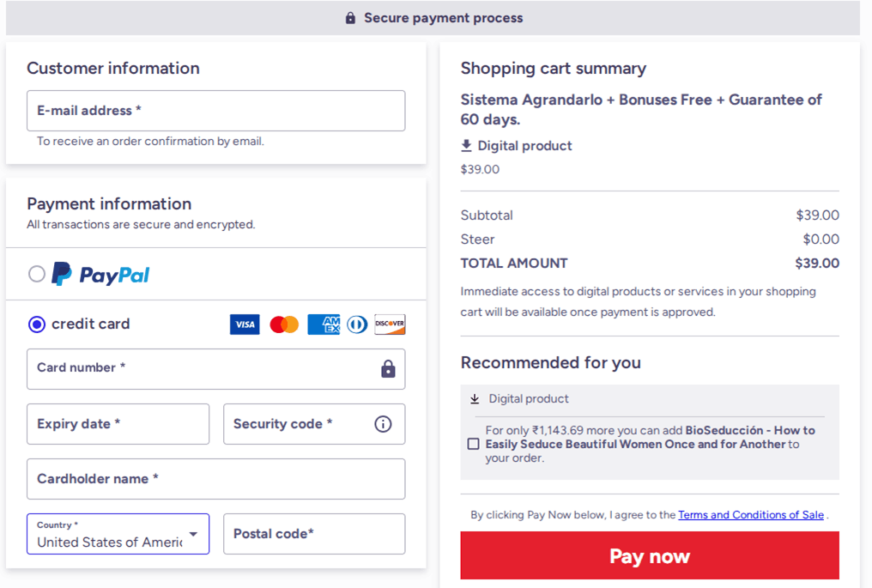The height and width of the screenshot is (588, 872).
Task: Click the Diners Club icon
Action: pos(357,324)
